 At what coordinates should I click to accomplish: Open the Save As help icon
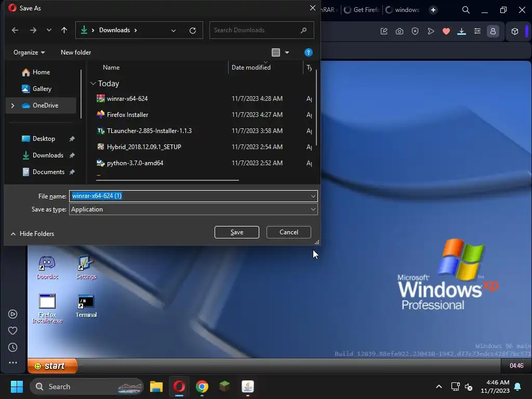tap(309, 52)
